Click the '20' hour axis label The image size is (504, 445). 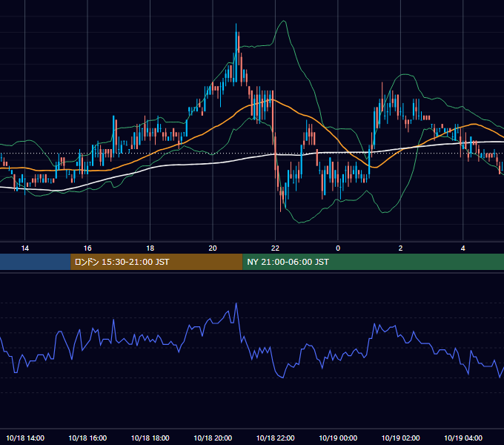(x=213, y=248)
